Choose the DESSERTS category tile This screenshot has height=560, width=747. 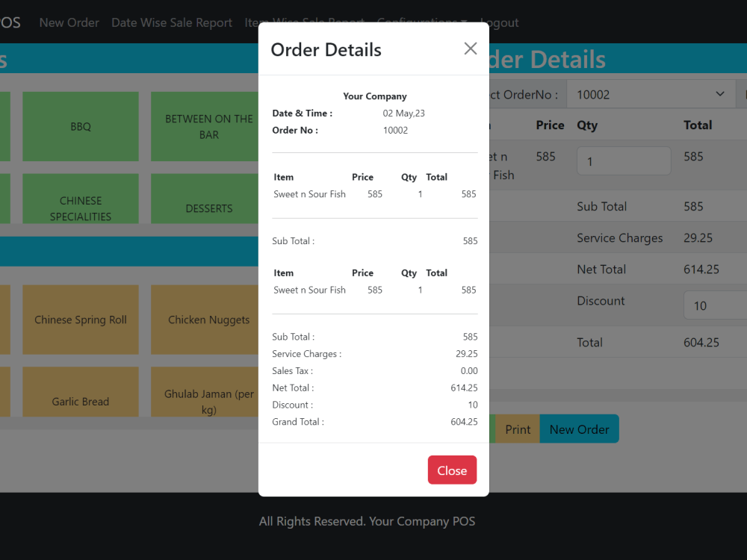pos(205,199)
